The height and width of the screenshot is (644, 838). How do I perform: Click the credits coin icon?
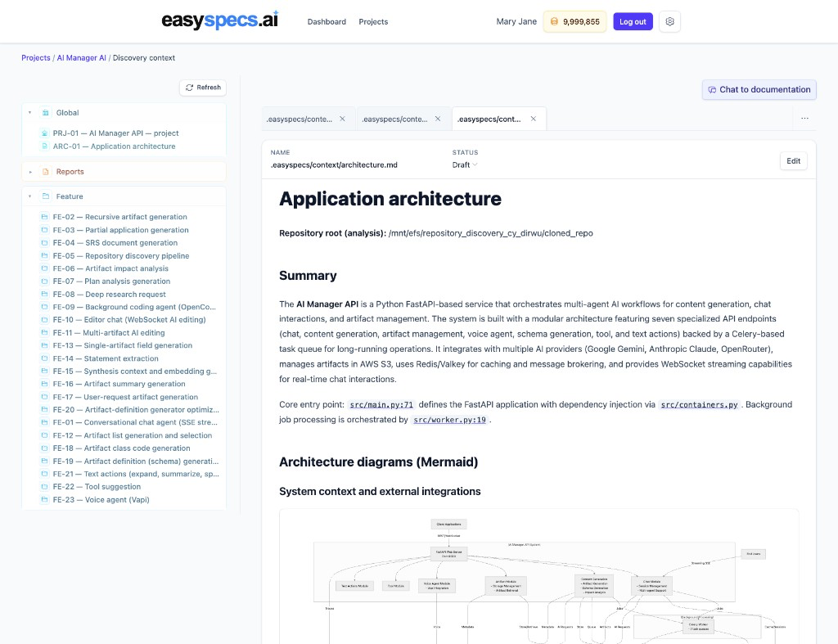pos(554,22)
